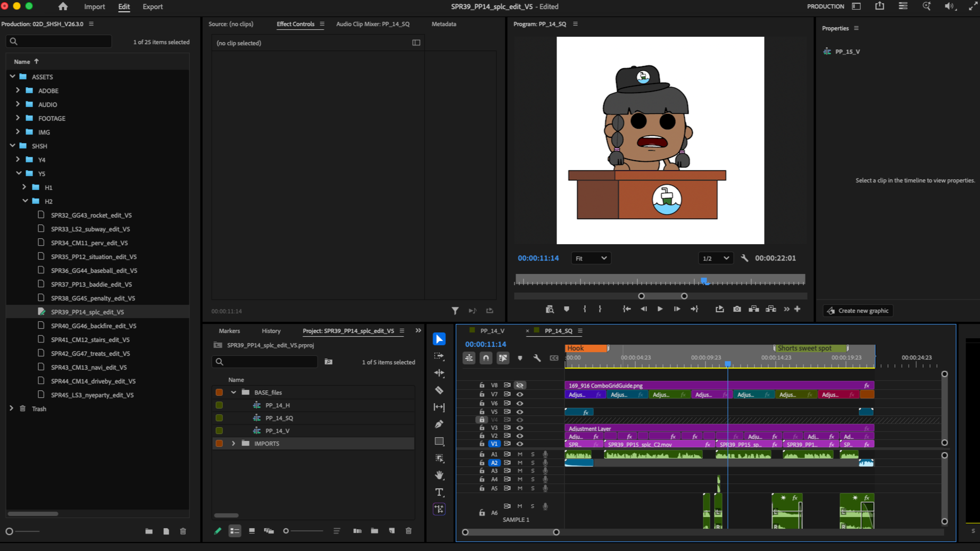Select the Track Select Forward tool
Viewport: 980px width, 551px height.
(x=439, y=356)
